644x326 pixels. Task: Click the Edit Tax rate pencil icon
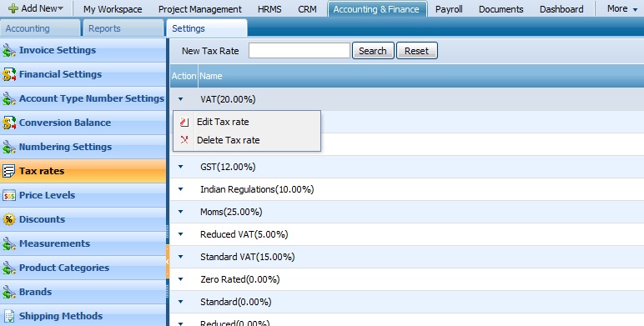click(184, 122)
